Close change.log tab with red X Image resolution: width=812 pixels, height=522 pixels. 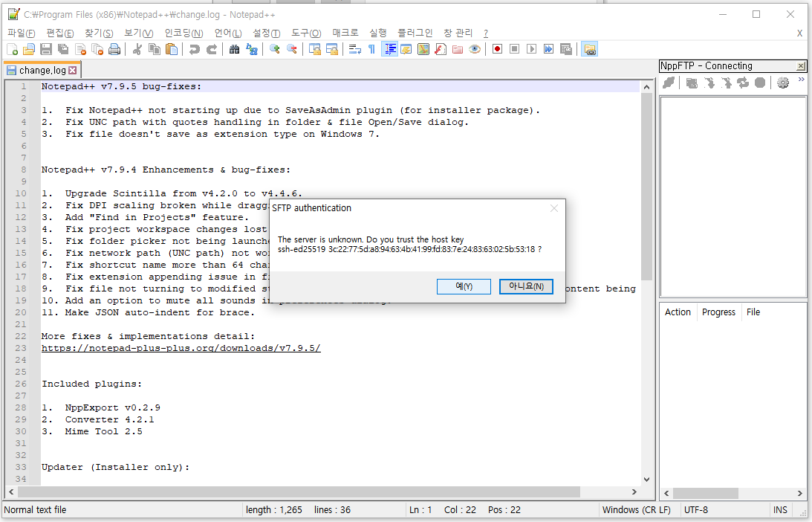73,70
